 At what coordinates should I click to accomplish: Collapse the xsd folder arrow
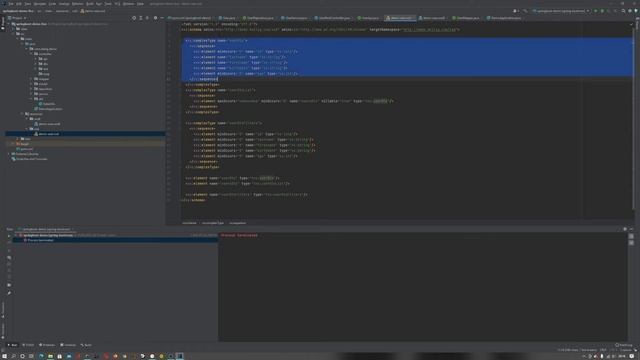click(x=27, y=129)
